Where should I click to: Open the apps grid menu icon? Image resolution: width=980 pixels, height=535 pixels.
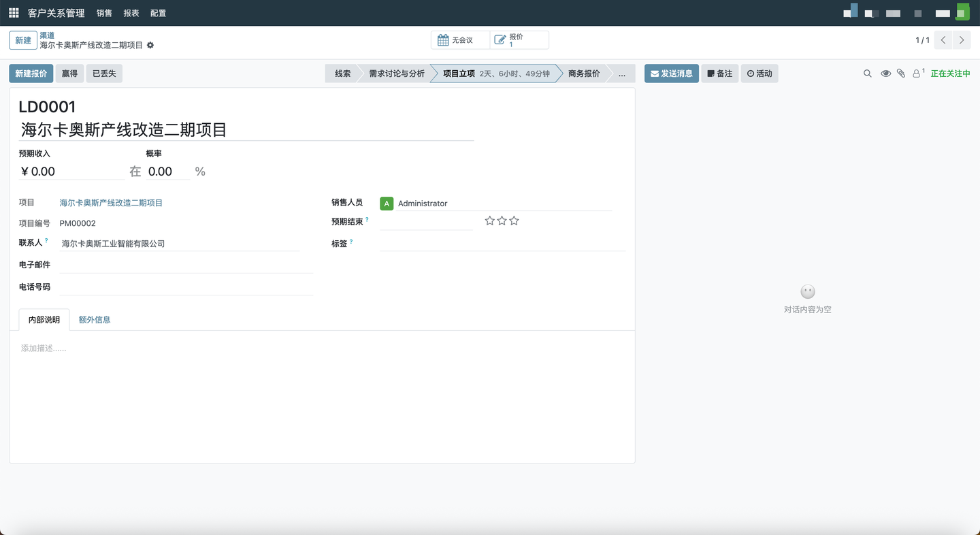[14, 13]
